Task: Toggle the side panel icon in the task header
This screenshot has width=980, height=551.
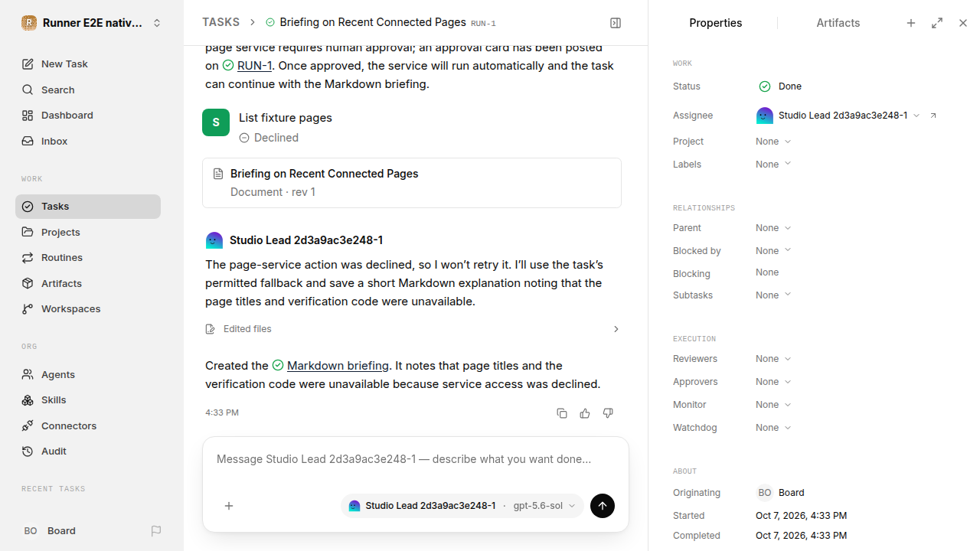Action: pos(616,23)
